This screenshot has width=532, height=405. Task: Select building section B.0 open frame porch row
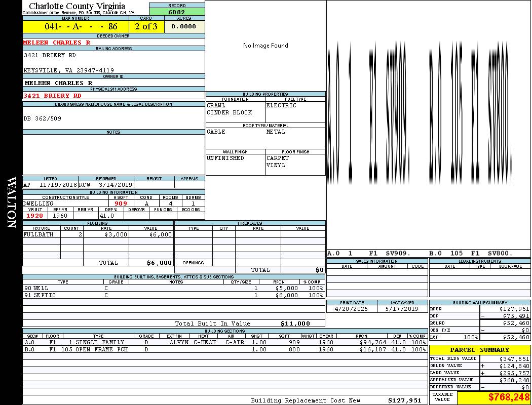(224, 350)
